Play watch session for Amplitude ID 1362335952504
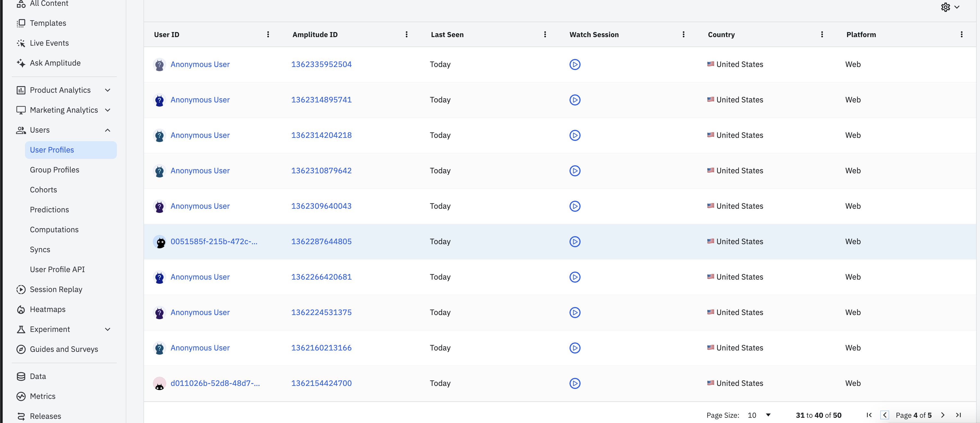The width and height of the screenshot is (980, 423). (x=574, y=65)
